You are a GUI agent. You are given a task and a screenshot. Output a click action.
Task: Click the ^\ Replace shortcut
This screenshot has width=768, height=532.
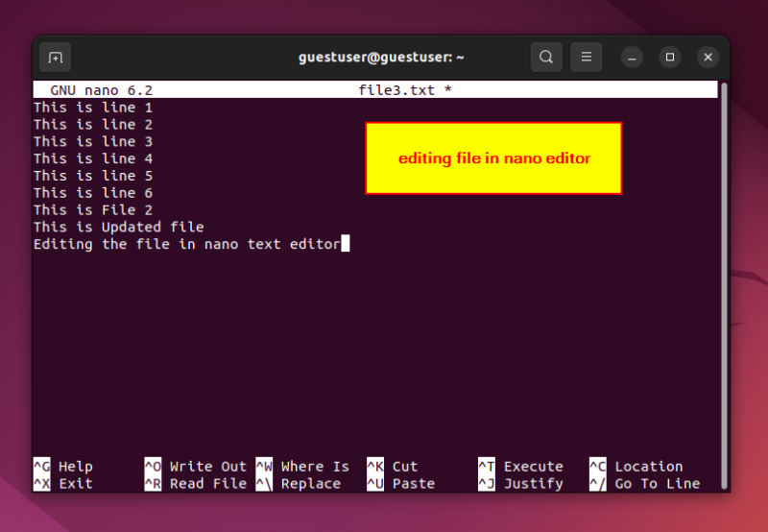299,483
